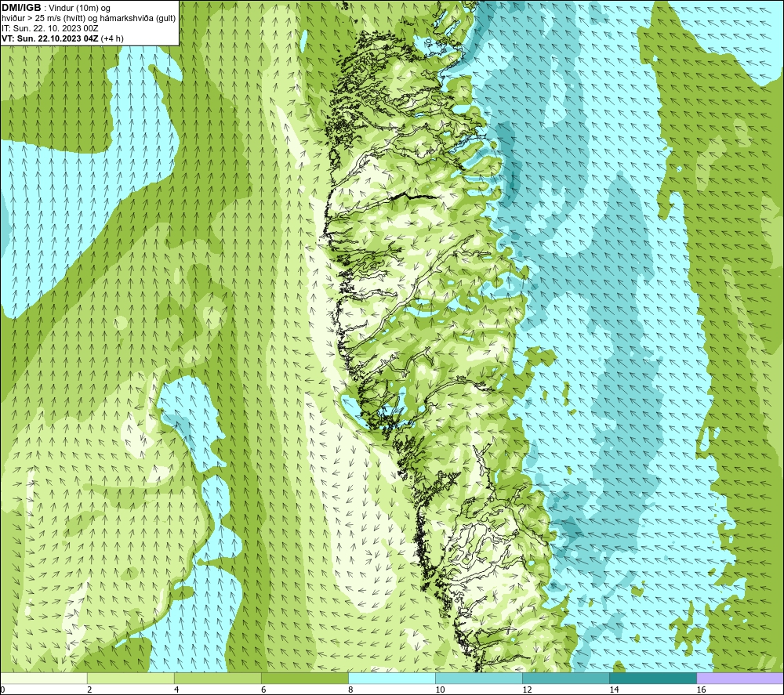Screen dimensions: 784x695
Task: Click the legend scale label '0'
Action: pyautogui.click(x=3, y=690)
